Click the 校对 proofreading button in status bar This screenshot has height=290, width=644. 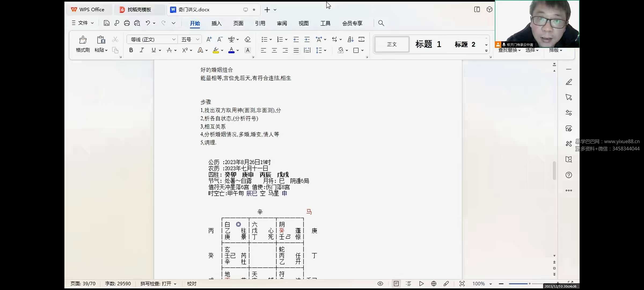tap(191, 284)
